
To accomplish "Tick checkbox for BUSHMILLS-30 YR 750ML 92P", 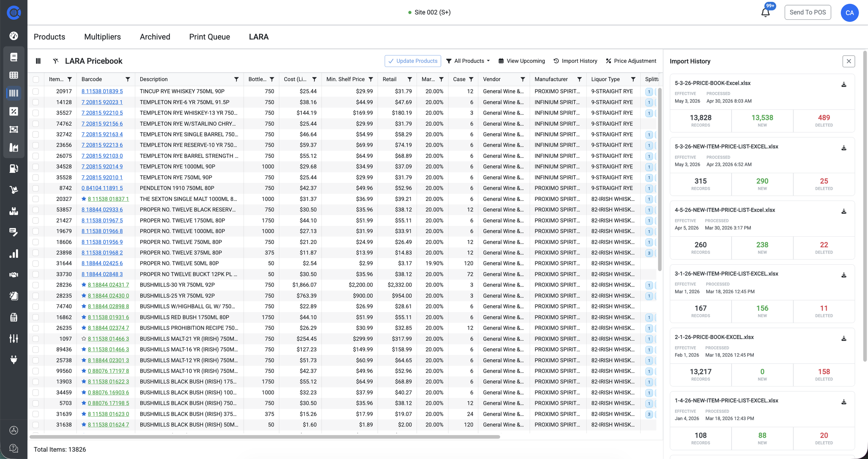I will click(x=36, y=285).
